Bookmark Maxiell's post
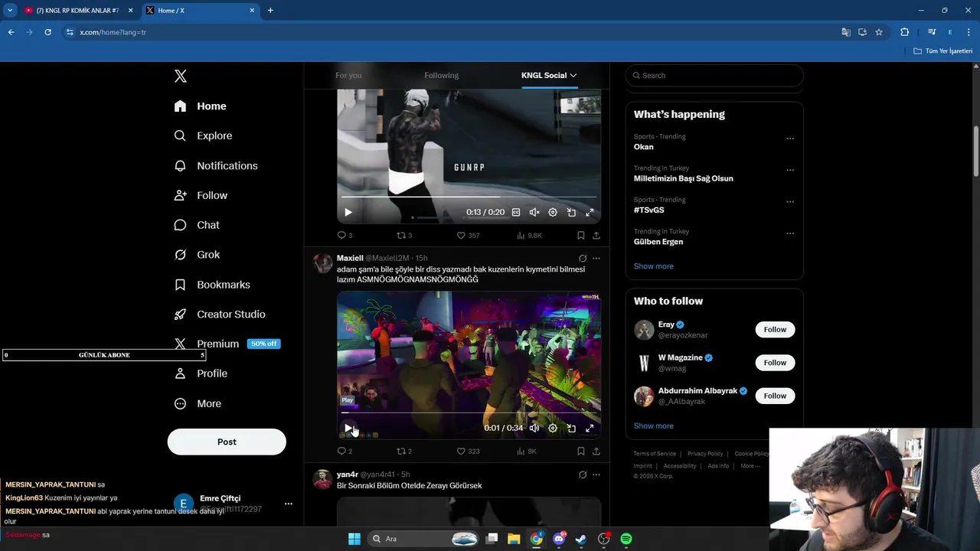Screen dimensions: 980x551 click(581, 452)
